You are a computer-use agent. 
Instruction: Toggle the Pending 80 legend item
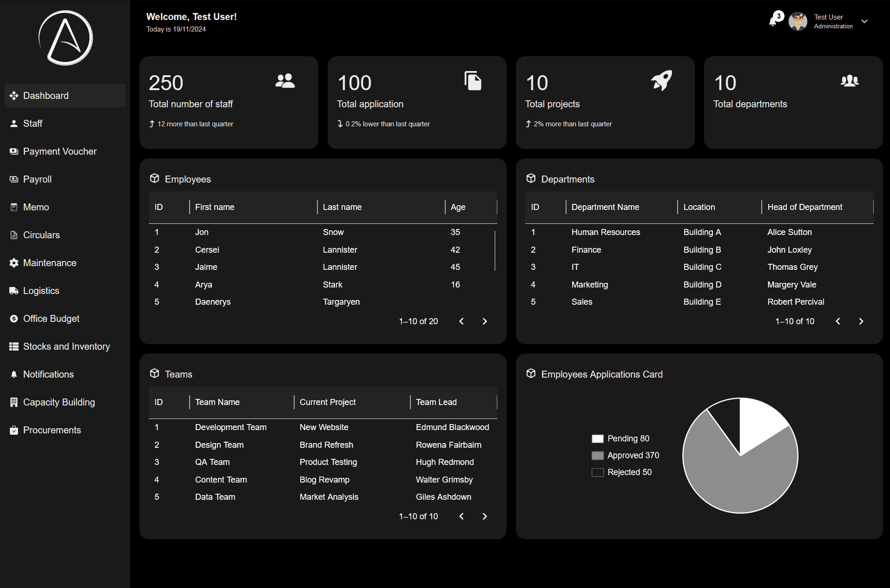click(x=620, y=438)
